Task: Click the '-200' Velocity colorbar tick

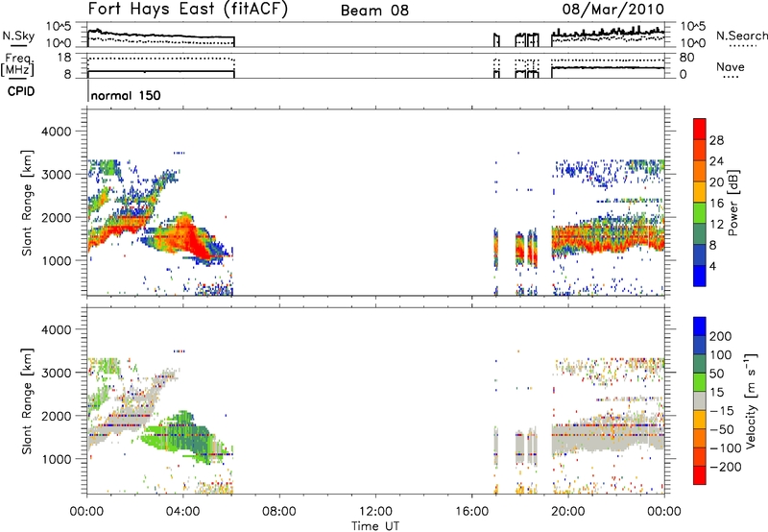Action: click(725, 467)
